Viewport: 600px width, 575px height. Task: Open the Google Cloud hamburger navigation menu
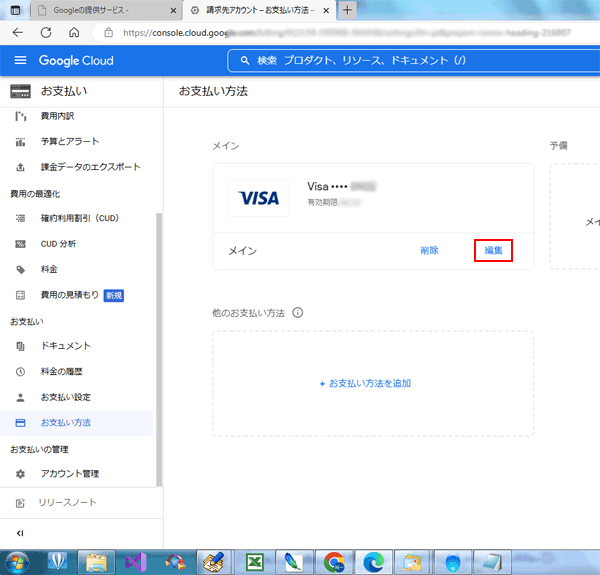pyautogui.click(x=20, y=60)
